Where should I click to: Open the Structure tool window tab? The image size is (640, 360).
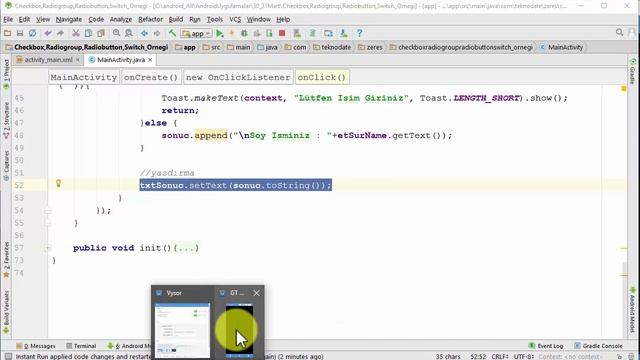pos(6,120)
